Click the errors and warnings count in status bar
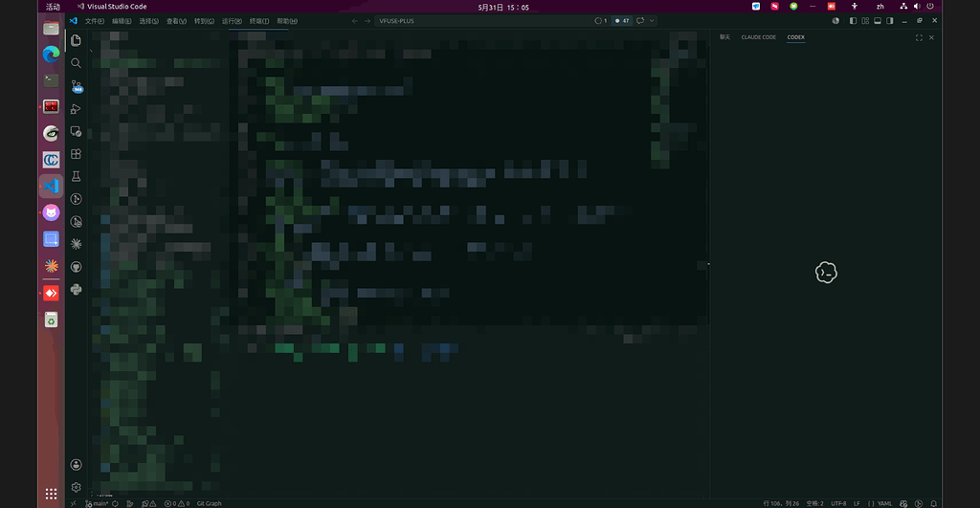The height and width of the screenshot is (508, 980). [177, 503]
